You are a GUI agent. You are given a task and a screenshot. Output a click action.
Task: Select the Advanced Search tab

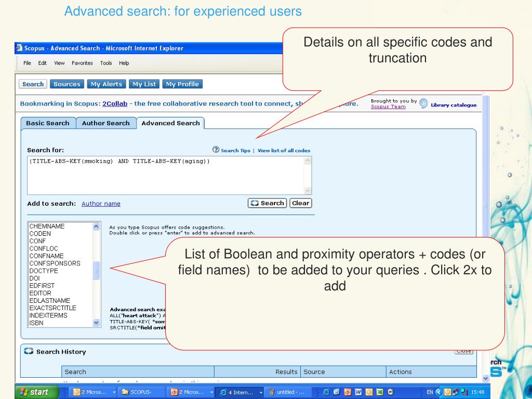pos(170,123)
